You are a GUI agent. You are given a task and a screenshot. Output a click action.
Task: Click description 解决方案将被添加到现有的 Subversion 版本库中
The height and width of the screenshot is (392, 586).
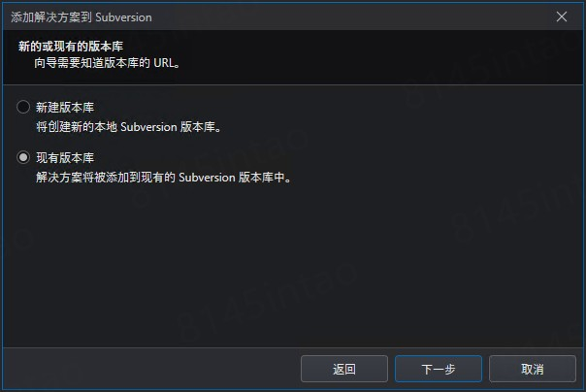(x=164, y=178)
